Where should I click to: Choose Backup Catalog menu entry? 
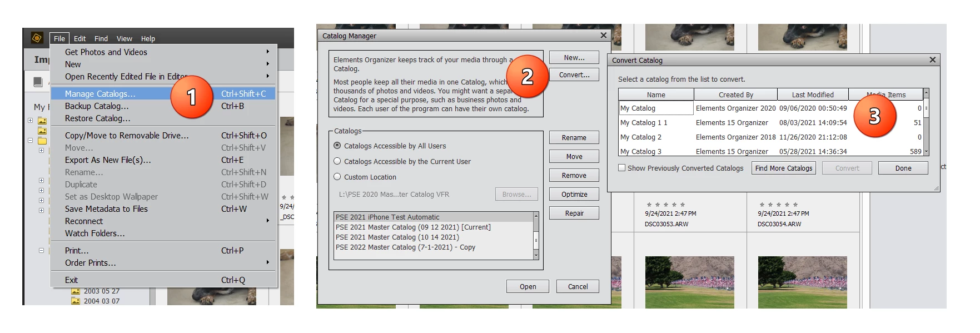tap(162, 106)
